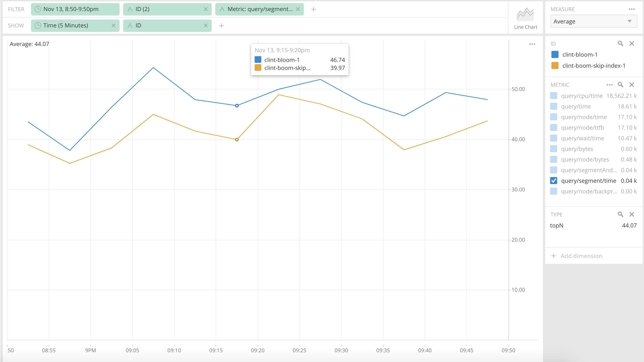Viewport: 644px width, 362px height.
Task: Uncheck the query/segment/time metric checkbox
Action: tap(554, 181)
